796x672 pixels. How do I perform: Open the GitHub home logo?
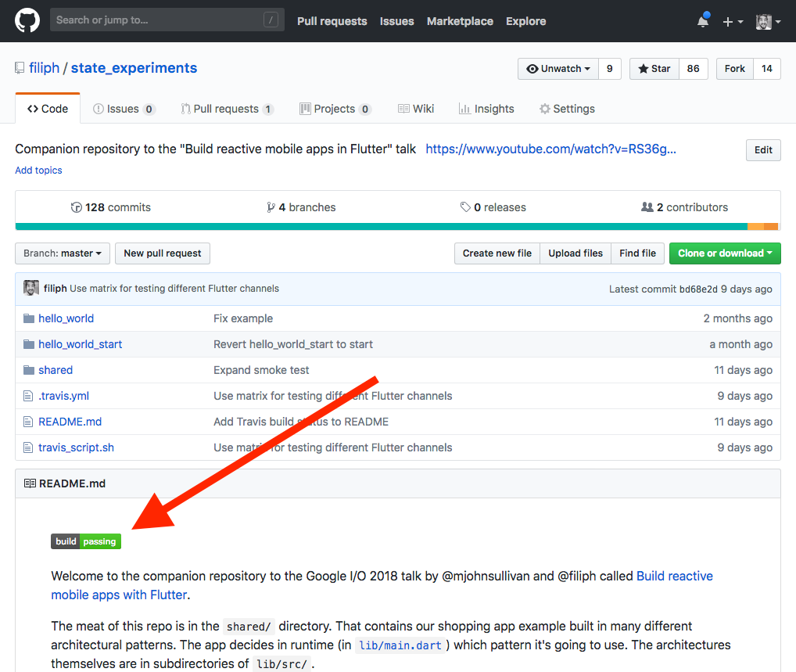point(27,21)
